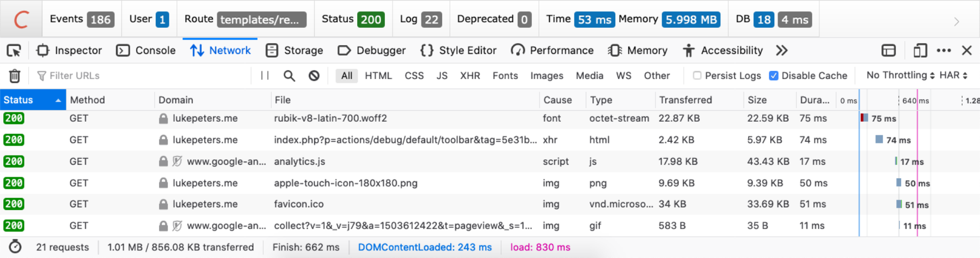Uncheck the Disable Cache checkbox
Screen dimensions: 980x258
[x=774, y=76]
